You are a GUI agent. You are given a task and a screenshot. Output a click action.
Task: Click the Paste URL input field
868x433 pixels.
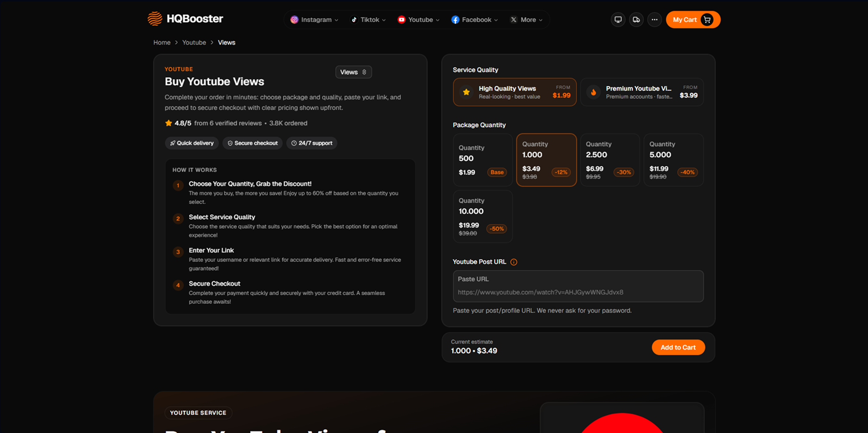pyautogui.click(x=578, y=286)
